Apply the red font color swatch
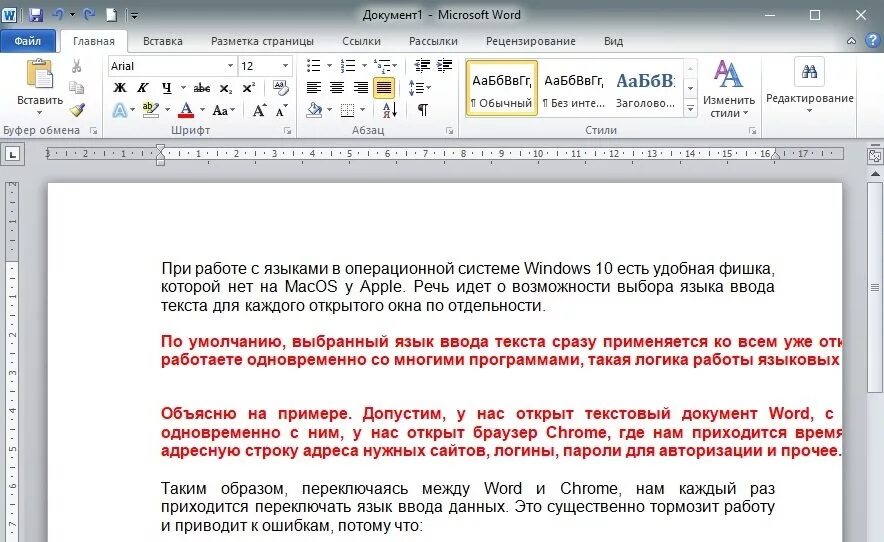The width and height of the screenshot is (884, 542). [185, 109]
